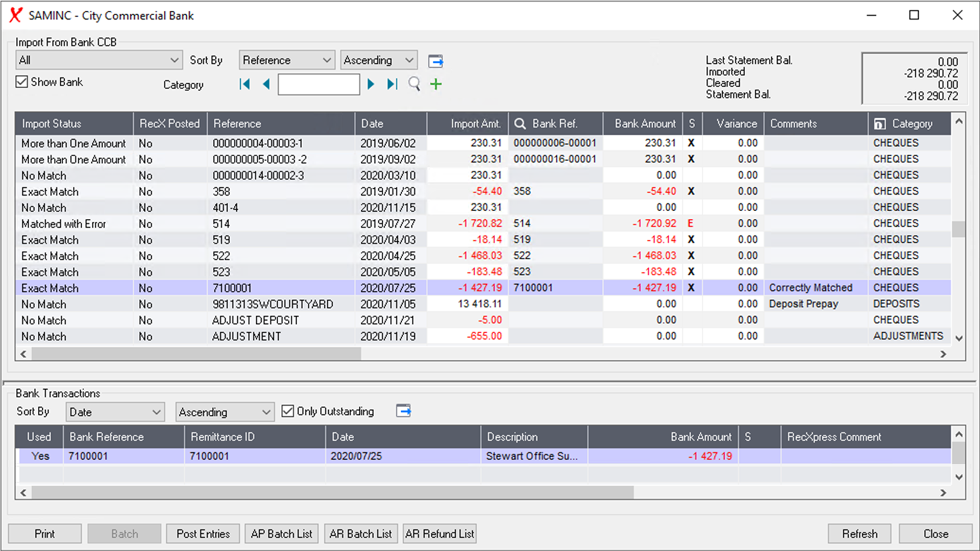This screenshot has height=551, width=980.
Task: Click the go-to-first-record navigation icon
Action: 244,84
